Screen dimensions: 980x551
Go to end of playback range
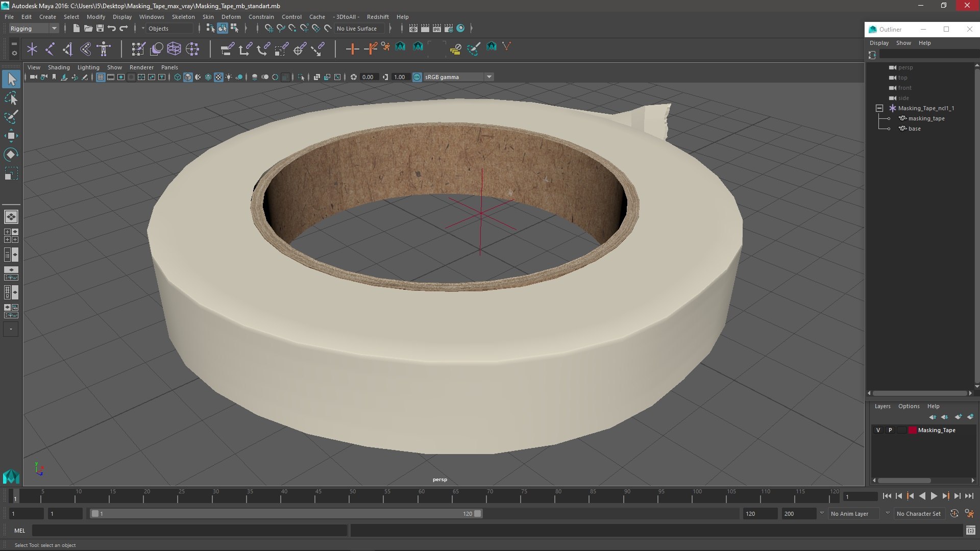[969, 496]
